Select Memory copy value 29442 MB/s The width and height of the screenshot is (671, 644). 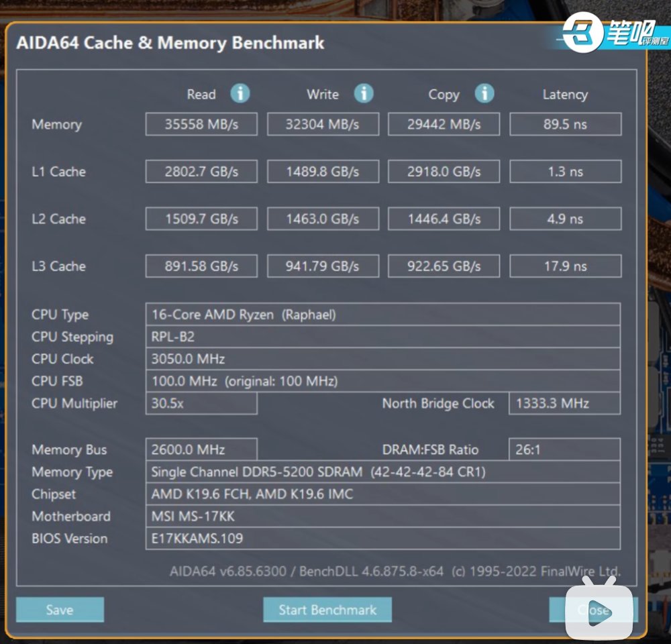coord(444,124)
